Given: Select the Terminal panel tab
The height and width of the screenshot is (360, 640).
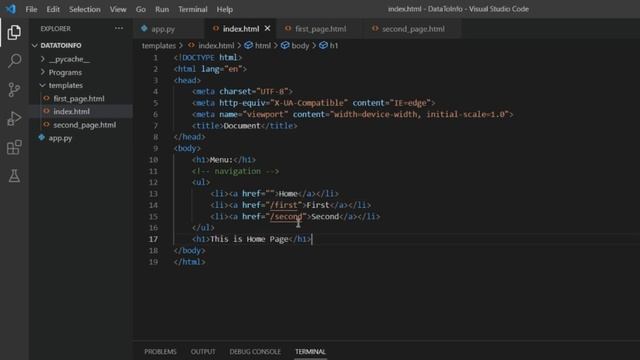Looking at the screenshot, I should point(310,351).
